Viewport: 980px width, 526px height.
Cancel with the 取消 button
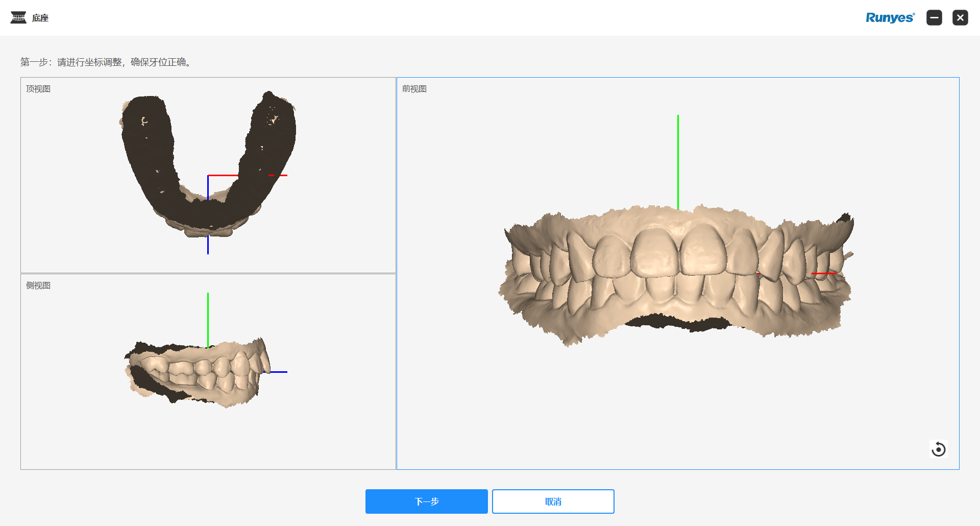coord(553,501)
